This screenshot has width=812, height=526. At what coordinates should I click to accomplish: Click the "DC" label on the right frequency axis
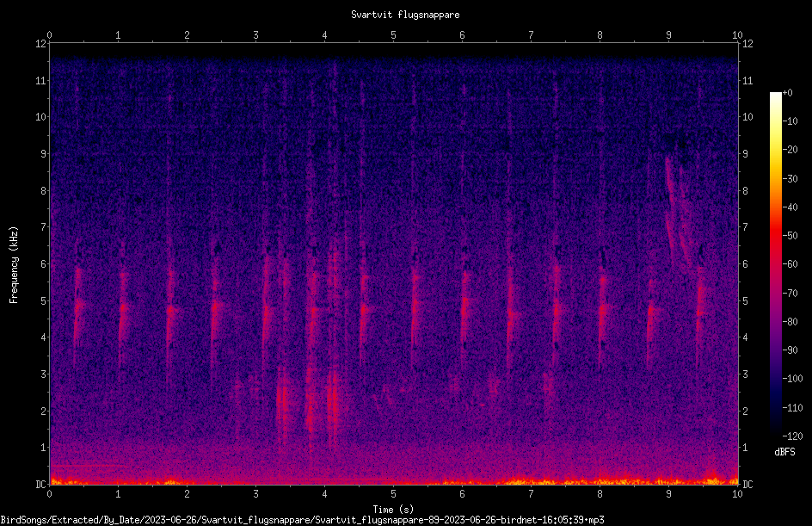(x=747, y=485)
